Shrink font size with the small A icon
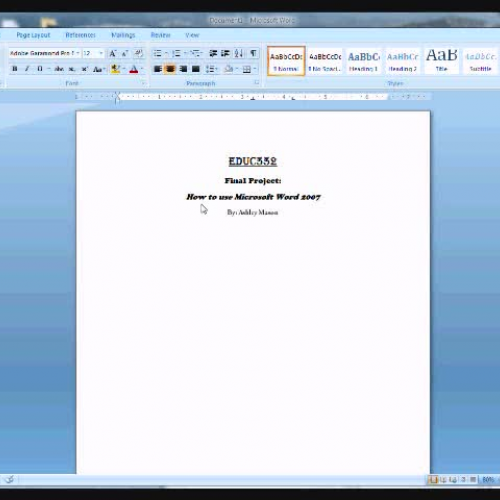Image resolution: width=500 pixels, height=500 pixels. (x=125, y=53)
